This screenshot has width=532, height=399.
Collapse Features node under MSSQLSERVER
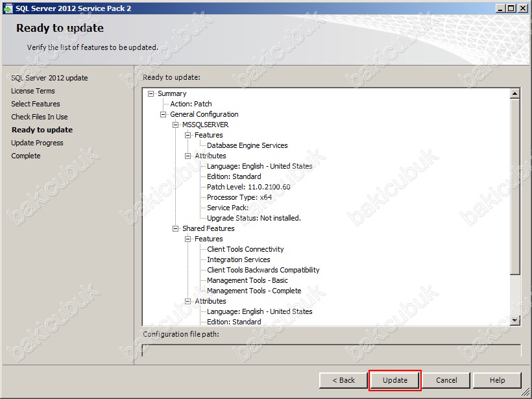[187, 135]
